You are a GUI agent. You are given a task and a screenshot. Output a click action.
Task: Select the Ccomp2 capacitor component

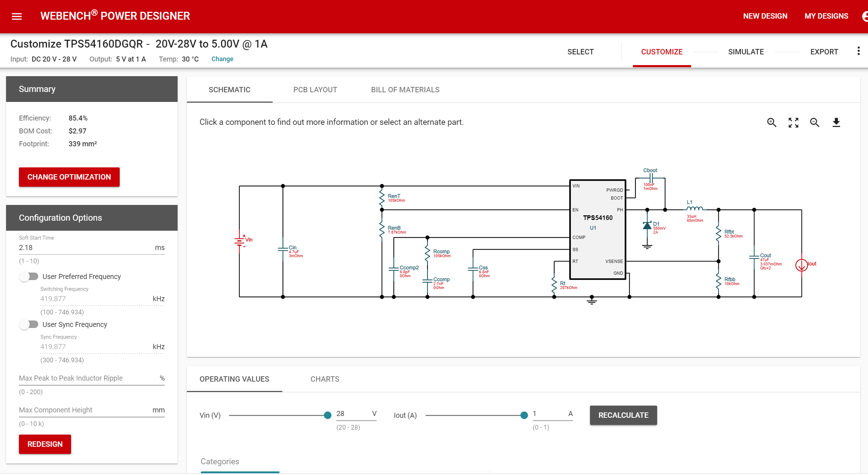tap(394, 270)
